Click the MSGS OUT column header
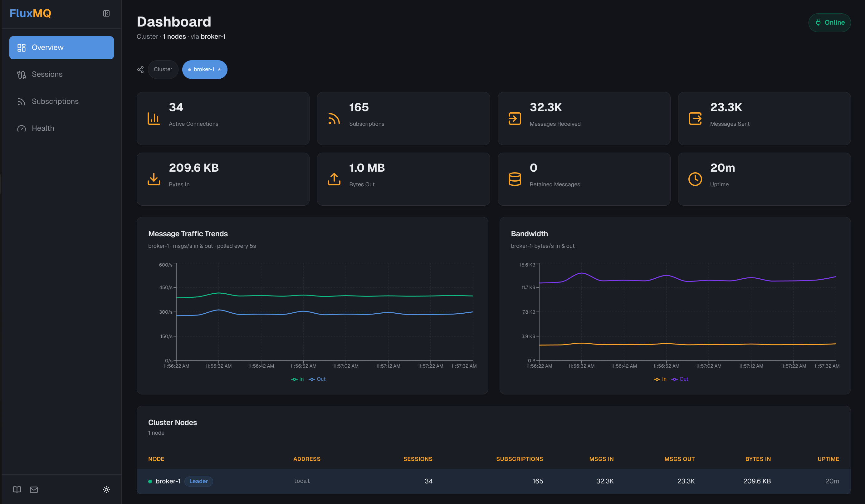Viewport: 865px width, 504px height. 679,459
